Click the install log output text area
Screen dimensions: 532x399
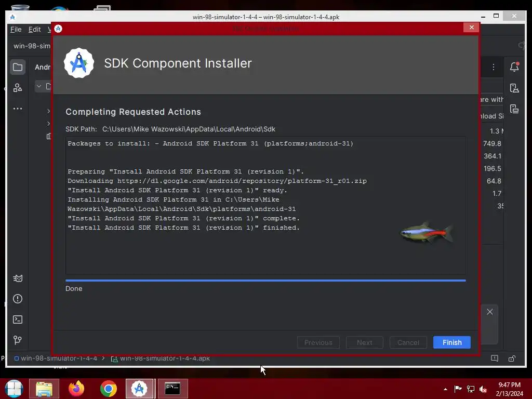tap(265, 205)
